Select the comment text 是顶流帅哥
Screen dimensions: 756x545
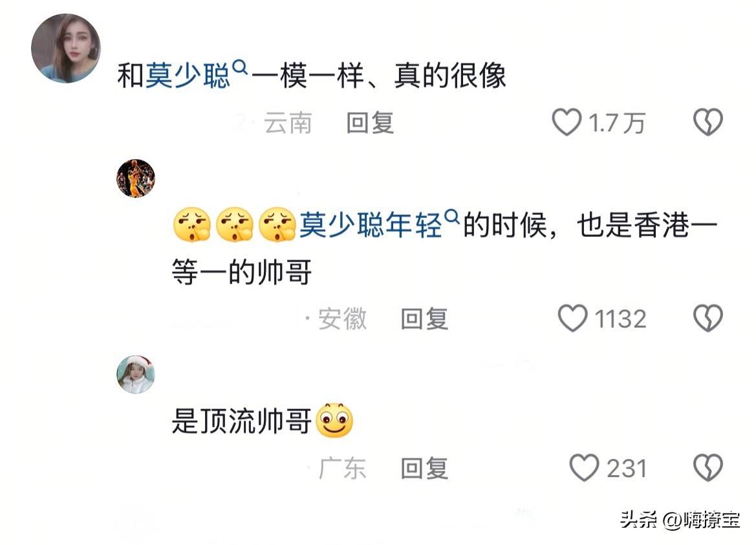click(x=242, y=421)
